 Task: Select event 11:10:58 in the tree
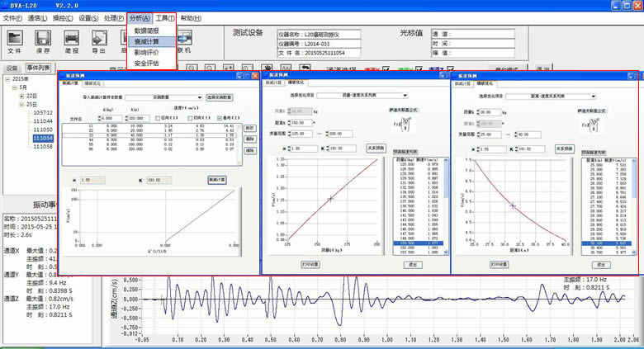pos(43,147)
